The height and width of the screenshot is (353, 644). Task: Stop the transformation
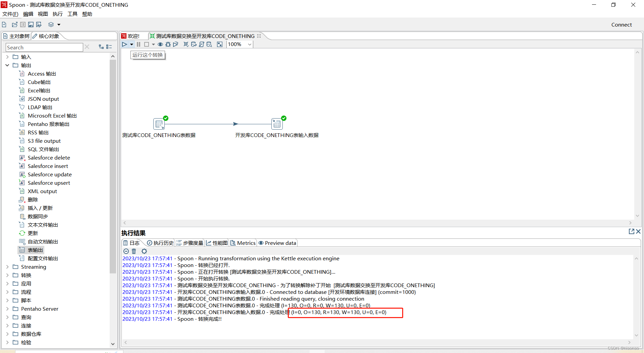coord(147,44)
